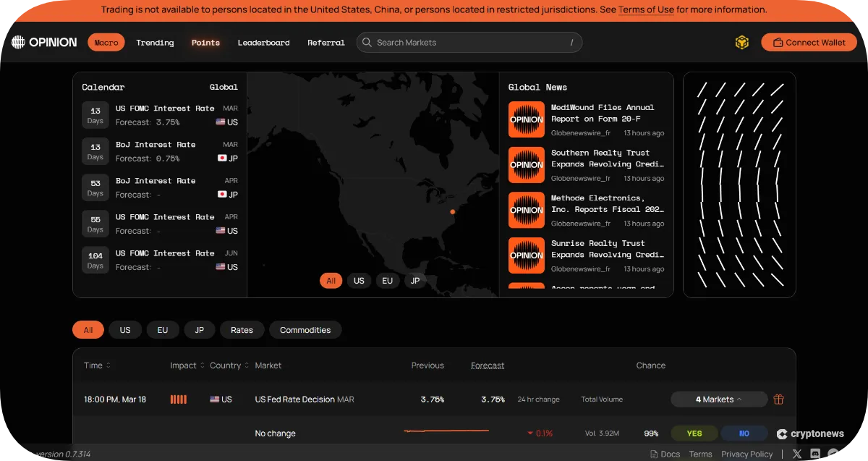Open the US FOMC Interest Rate MAR event
The image size is (868, 461).
click(160, 115)
